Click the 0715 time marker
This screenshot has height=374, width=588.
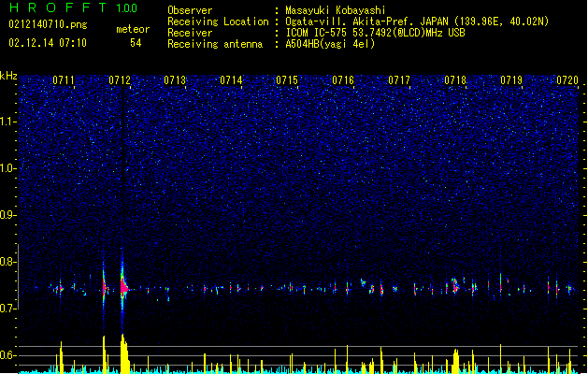(x=287, y=80)
